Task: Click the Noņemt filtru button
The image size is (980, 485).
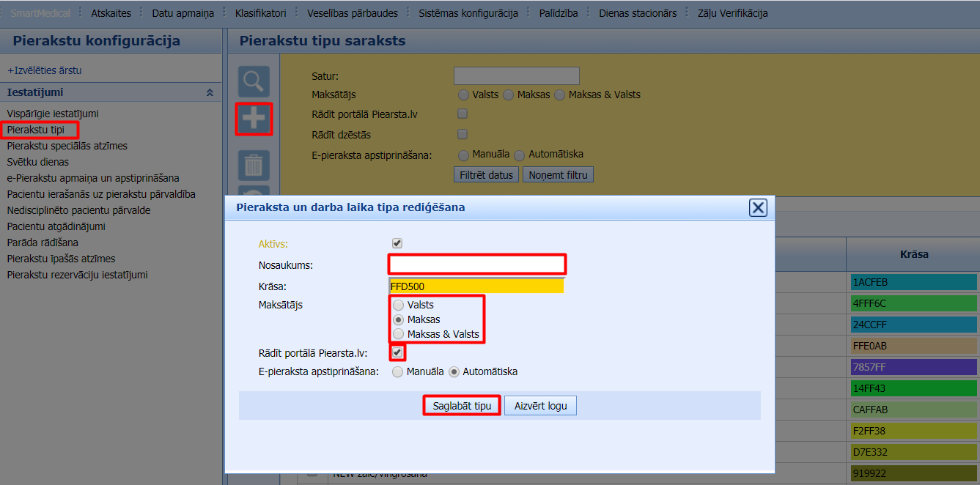Action: click(558, 175)
